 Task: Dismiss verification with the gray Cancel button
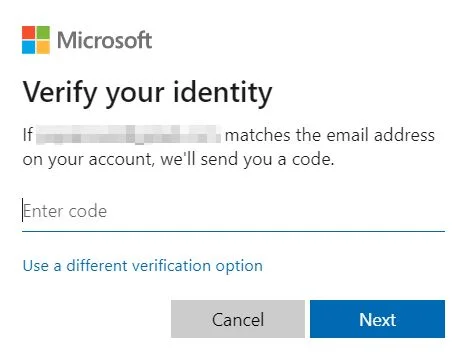coord(238,319)
